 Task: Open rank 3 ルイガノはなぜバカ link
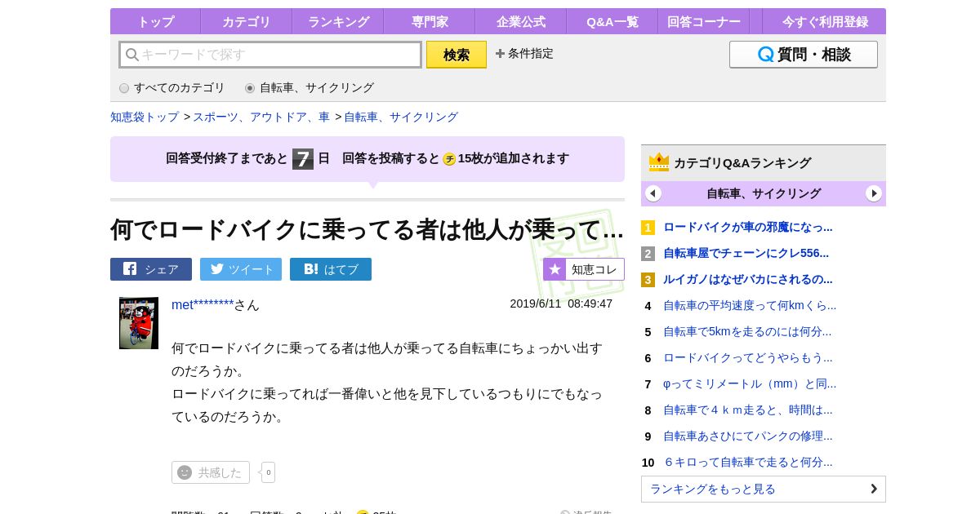coord(748,279)
